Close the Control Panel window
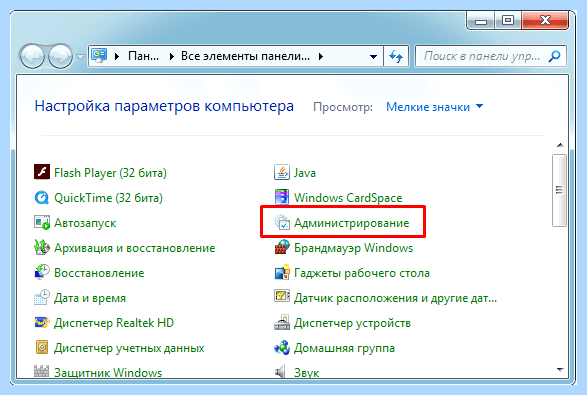The height and width of the screenshot is (395, 587). (545, 20)
